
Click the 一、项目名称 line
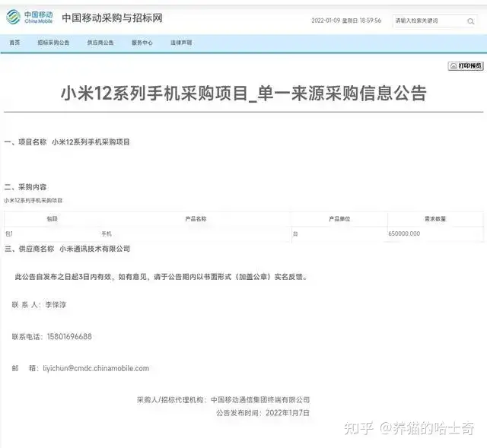point(67,142)
